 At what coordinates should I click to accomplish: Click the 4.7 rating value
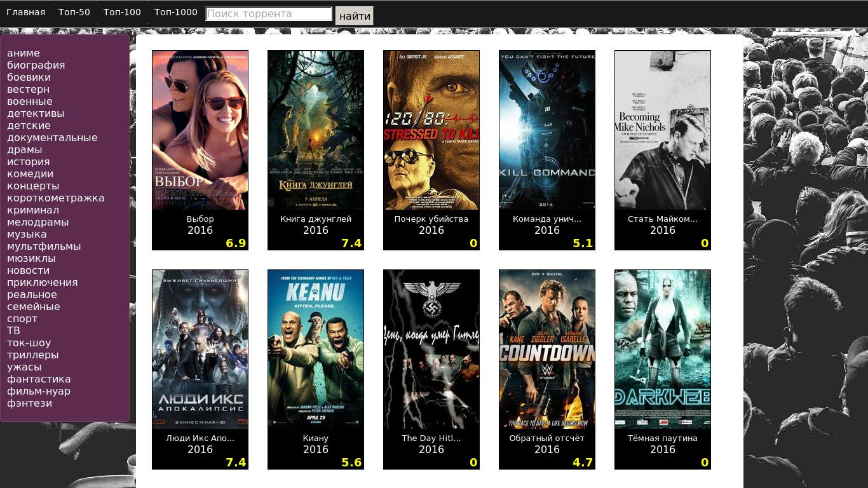click(583, 463)
